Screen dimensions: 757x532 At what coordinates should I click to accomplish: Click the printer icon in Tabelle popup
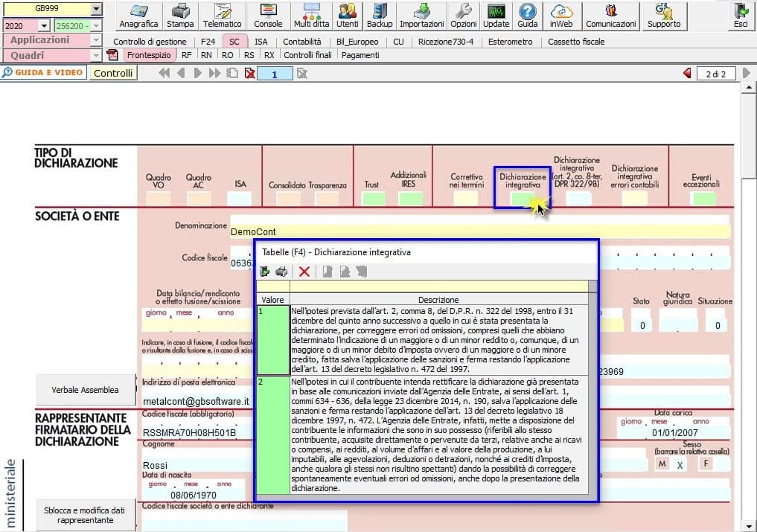tap(281, 272)
